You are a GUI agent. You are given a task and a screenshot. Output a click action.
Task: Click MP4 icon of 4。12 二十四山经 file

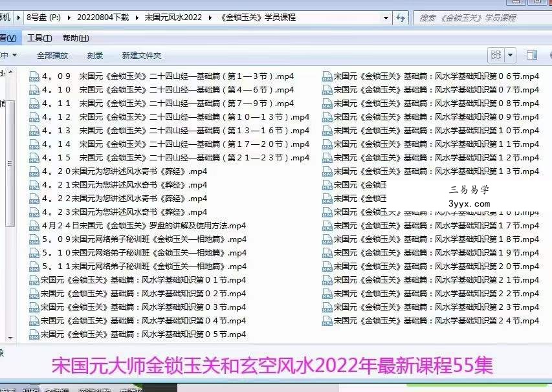click(34, 117)
